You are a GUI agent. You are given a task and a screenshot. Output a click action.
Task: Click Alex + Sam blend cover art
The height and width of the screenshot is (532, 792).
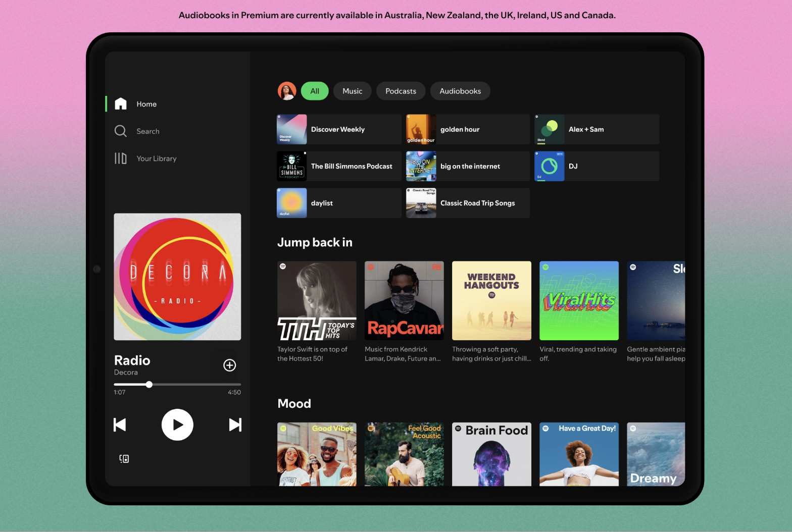(550, 129)
